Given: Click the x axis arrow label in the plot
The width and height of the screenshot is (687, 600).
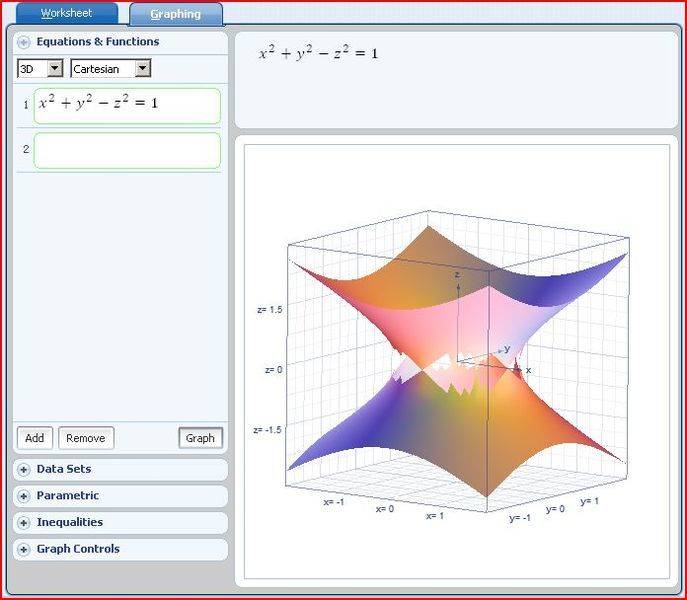Looking at the screenshot, I should pos(528,370).
